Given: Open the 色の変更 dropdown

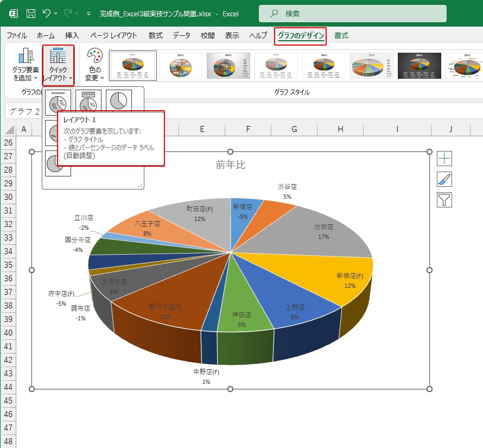Looking at the screenshot, I should coord(94,66).
